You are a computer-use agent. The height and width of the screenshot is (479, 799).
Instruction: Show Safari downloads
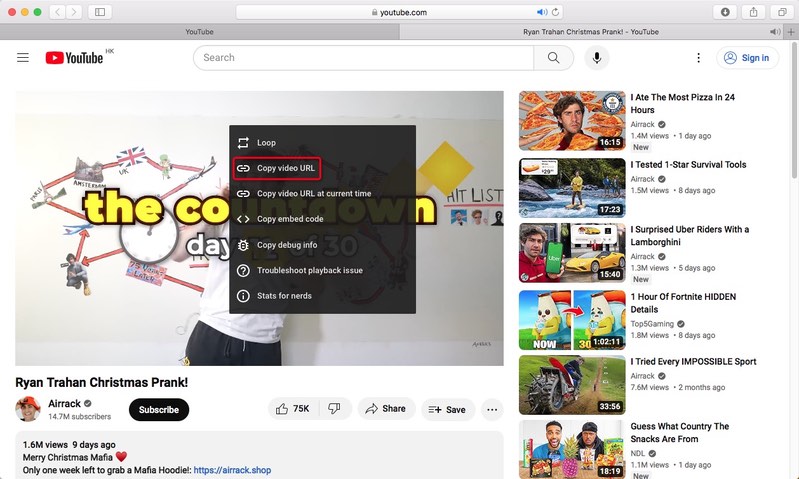(725, 12)
